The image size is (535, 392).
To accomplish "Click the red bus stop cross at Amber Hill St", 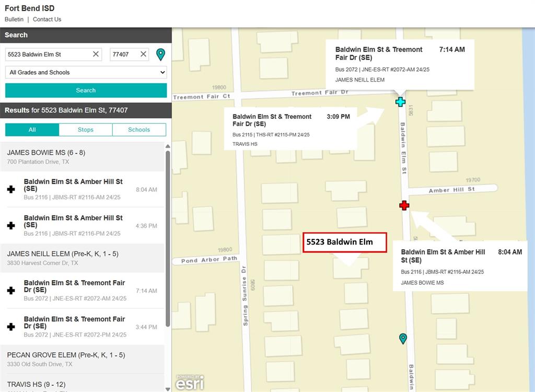I will [404, 205].
